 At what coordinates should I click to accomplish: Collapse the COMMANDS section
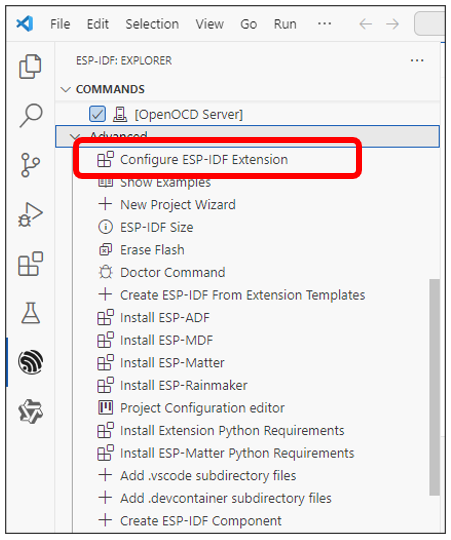(65, 90)
